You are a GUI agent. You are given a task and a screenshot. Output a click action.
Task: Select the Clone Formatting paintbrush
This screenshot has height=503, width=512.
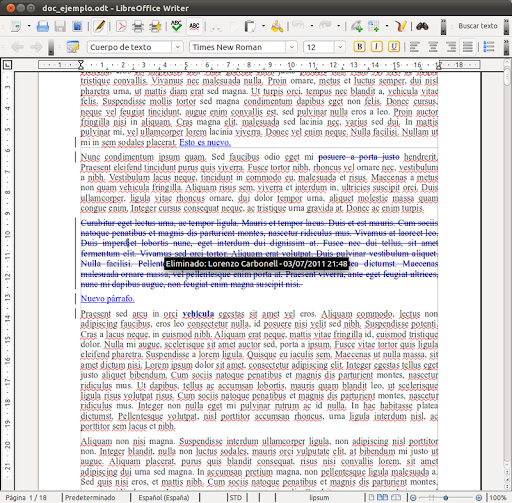(x=277, y=26)
